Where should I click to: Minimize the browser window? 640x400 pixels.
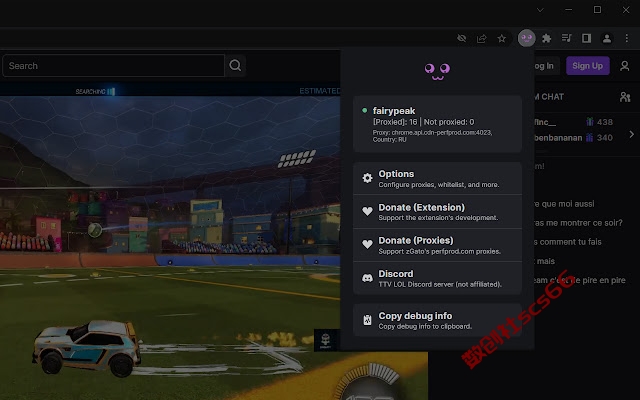point(569,10)
